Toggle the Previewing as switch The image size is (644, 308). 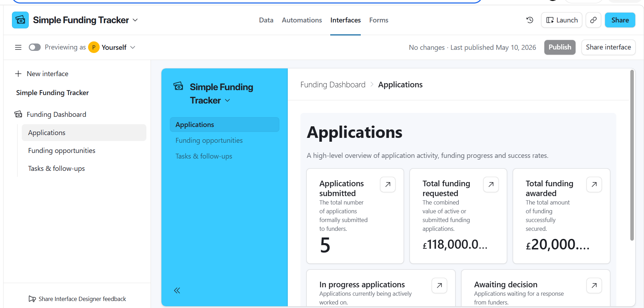pyautogui.click(x=35, y=47)
